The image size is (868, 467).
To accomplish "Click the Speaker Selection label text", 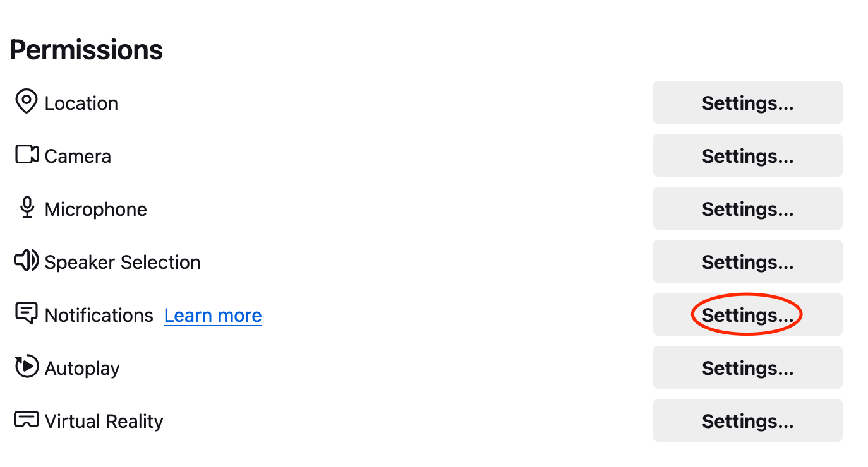I will click(x=123, y=263).
